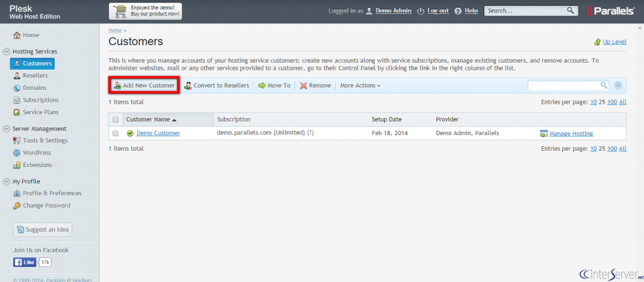This screenshot has width=644, height=282.
Task: Click the Subscriptions icon in sidebar
Action: tap(17, 100)
